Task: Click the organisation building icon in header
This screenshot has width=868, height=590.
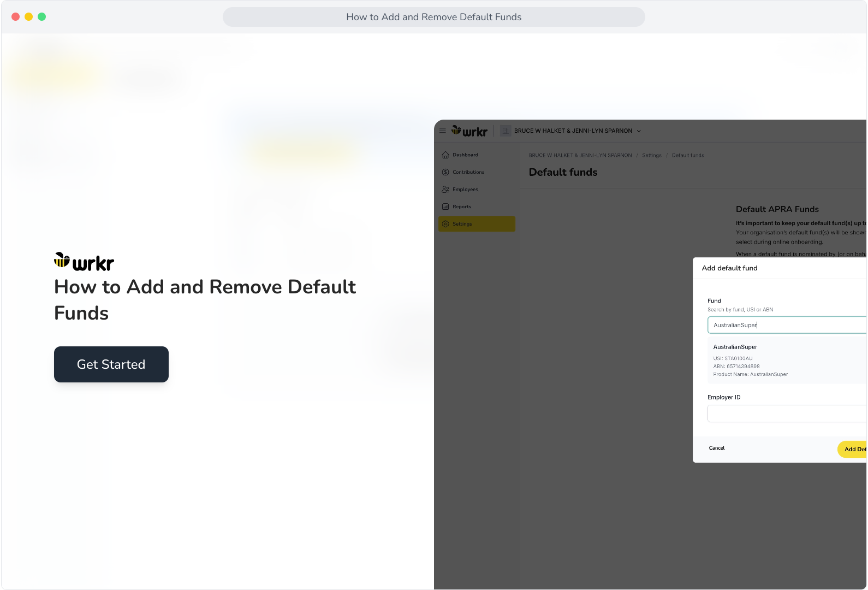Action: (x=506, y=131)
